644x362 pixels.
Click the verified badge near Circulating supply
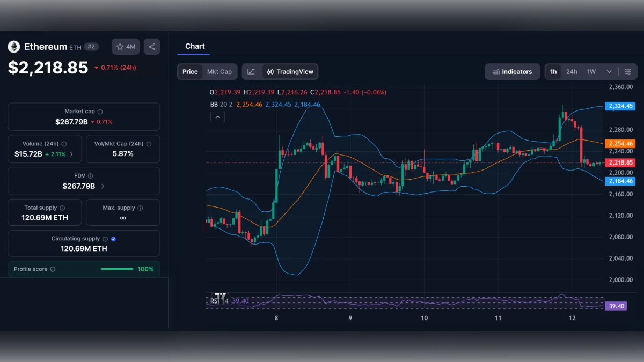tap(112, 239)
